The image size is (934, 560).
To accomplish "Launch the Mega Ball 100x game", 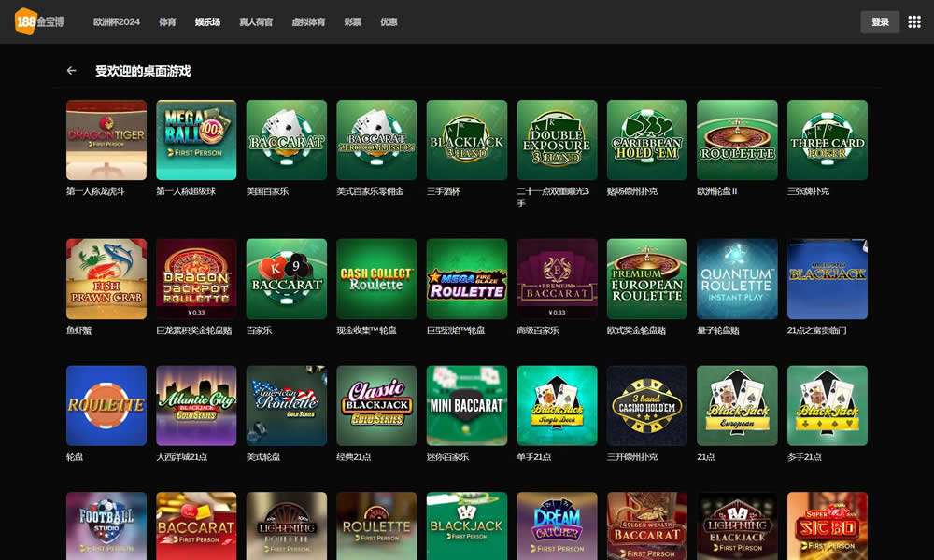I will point(196,140).
